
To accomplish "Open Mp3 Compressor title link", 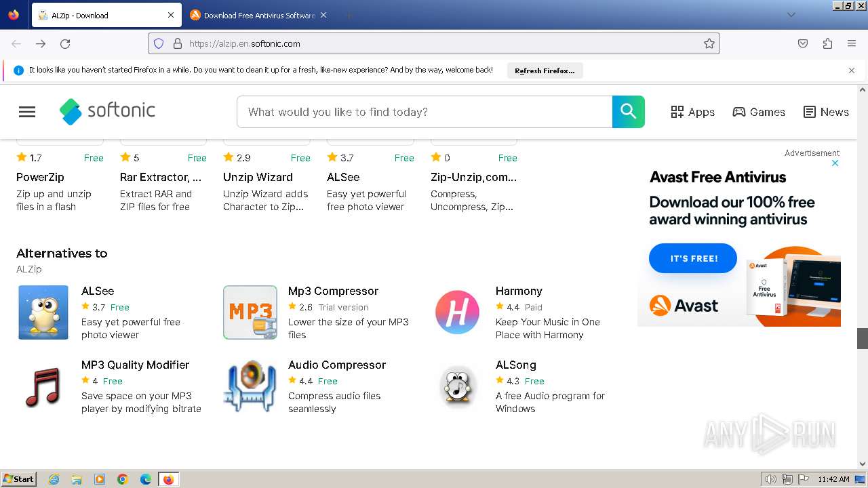I will (333, 291).
